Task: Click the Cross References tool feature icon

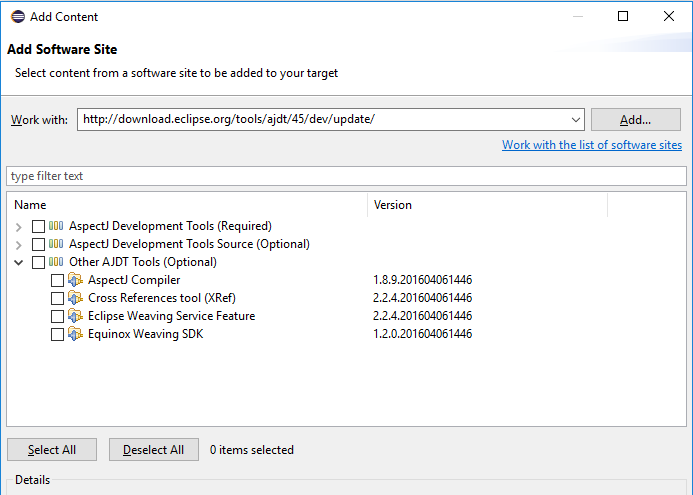Action: [75, 298]
